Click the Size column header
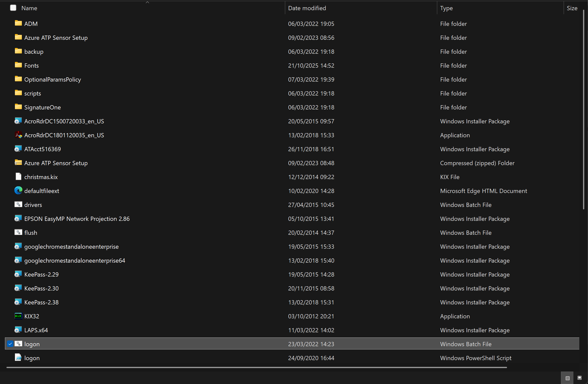This screenshot has width=588, height=384. (572, 8)
